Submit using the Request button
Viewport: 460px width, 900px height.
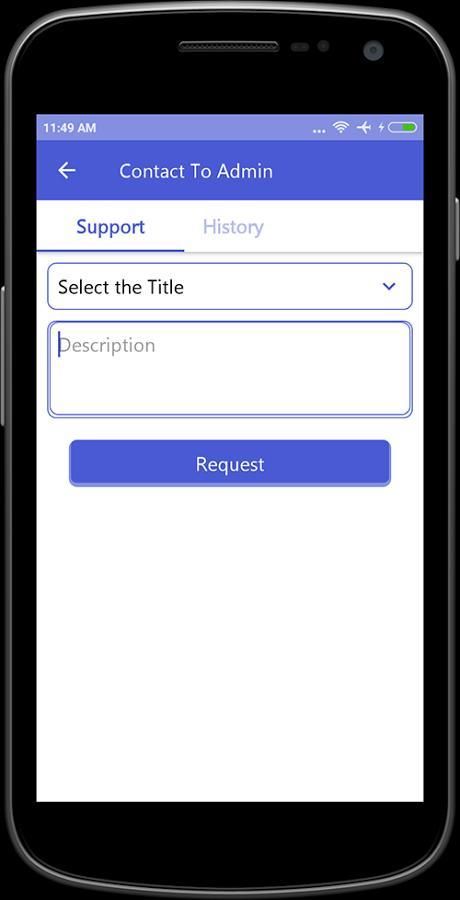click(x=230, y=463)
